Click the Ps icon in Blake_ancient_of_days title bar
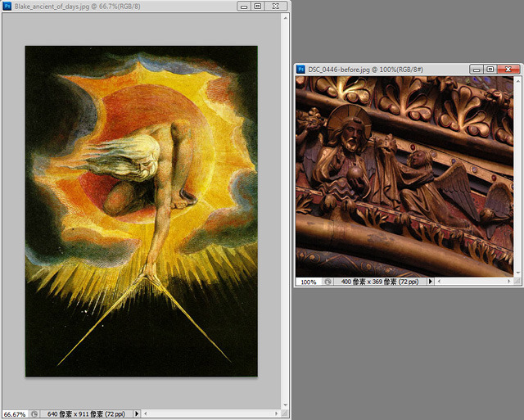 point(7,6)
